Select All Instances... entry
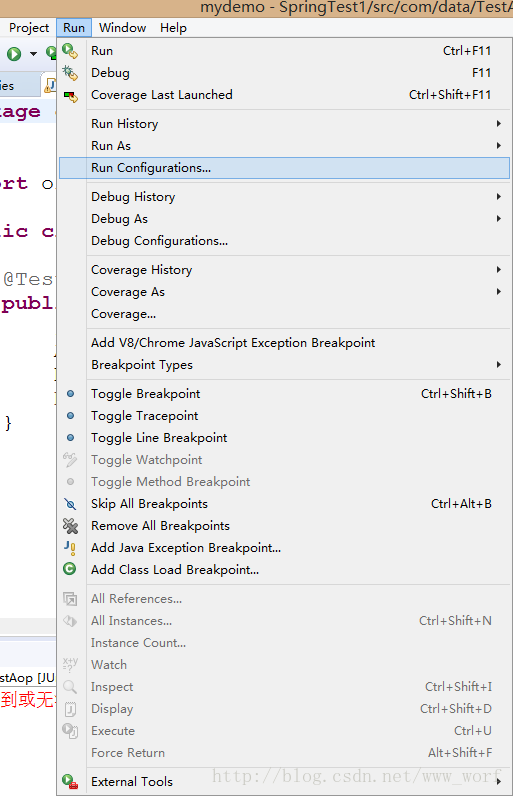Screen dimensions: 513x796 click(284, 621)
